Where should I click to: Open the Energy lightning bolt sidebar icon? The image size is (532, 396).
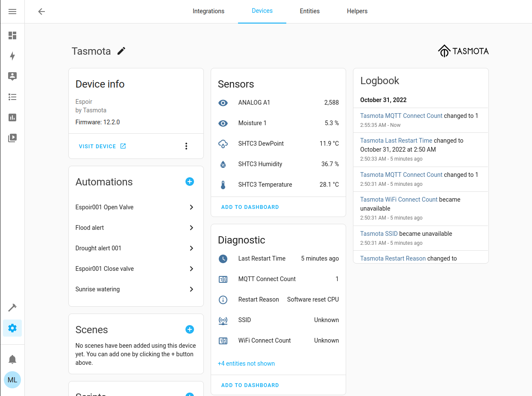12,56
